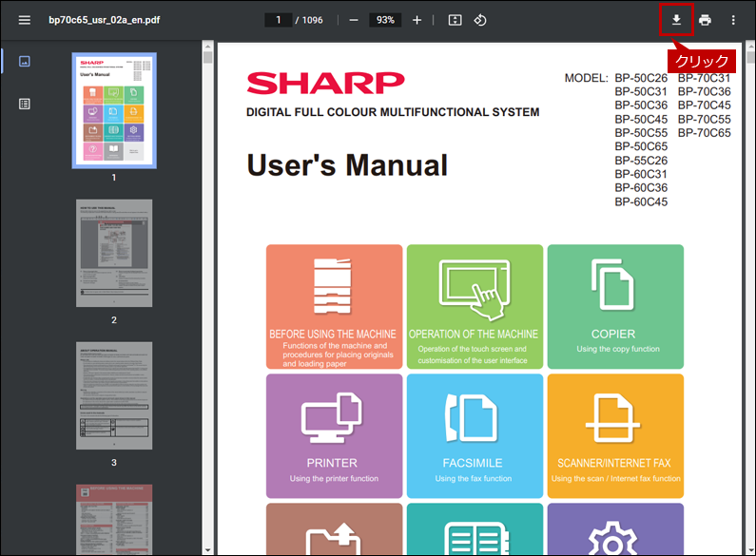Click the print icon in toolbar

pyautogui.click(x=705, y=20)
